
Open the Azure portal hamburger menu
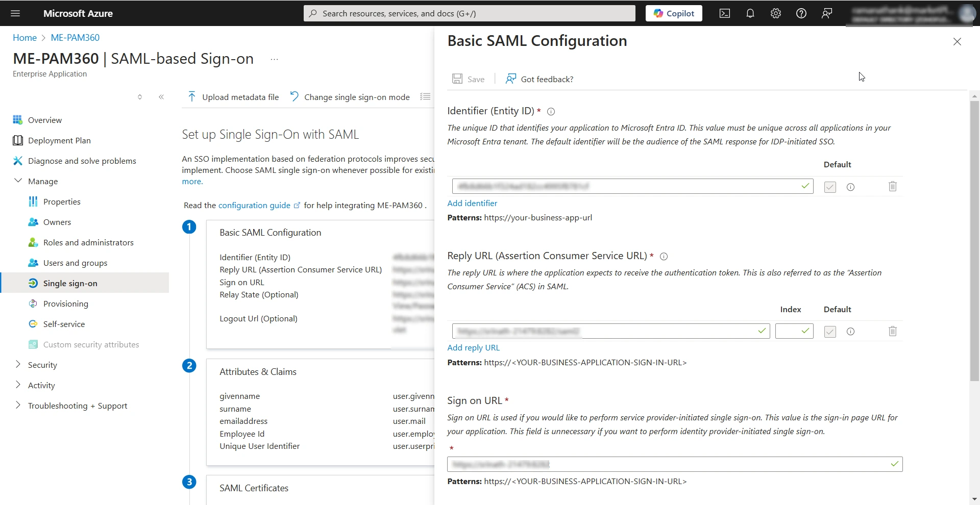point(15,13)
